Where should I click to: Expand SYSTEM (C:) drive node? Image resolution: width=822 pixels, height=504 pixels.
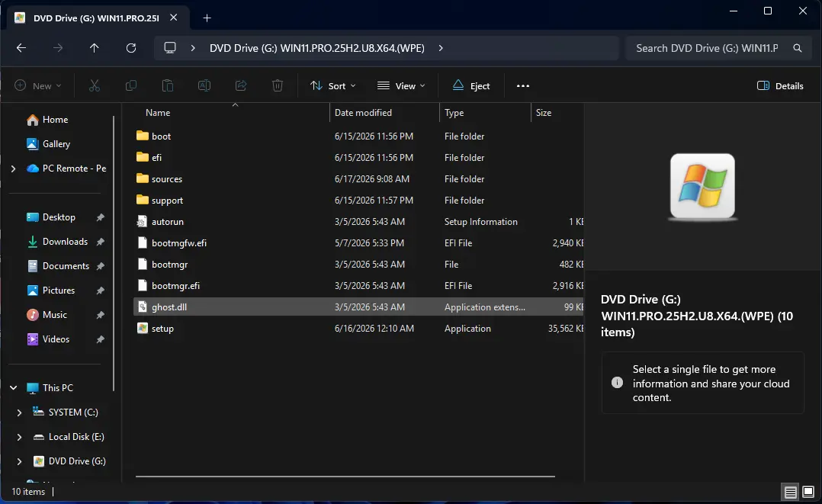19,413
